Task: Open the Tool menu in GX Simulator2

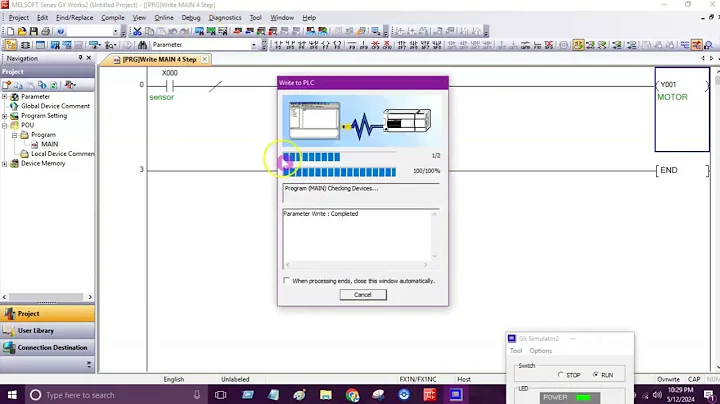Action: (516, 350)
